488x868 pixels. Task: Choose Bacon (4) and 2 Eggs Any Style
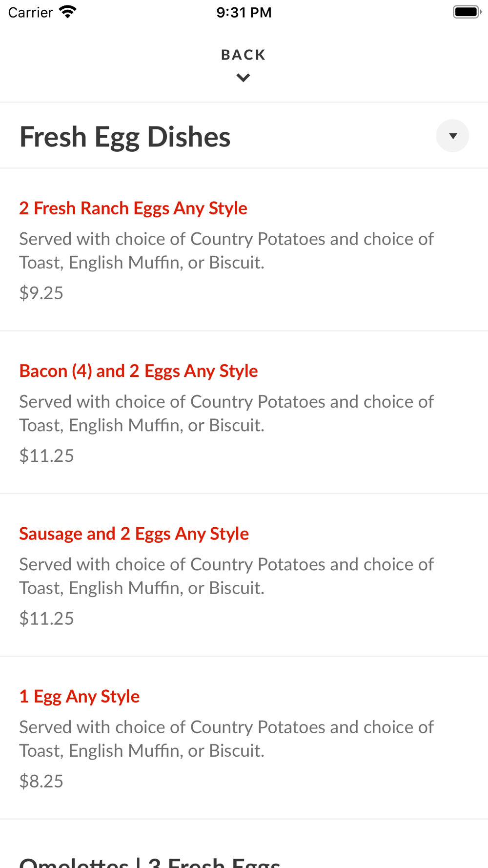tap(139, 371)
